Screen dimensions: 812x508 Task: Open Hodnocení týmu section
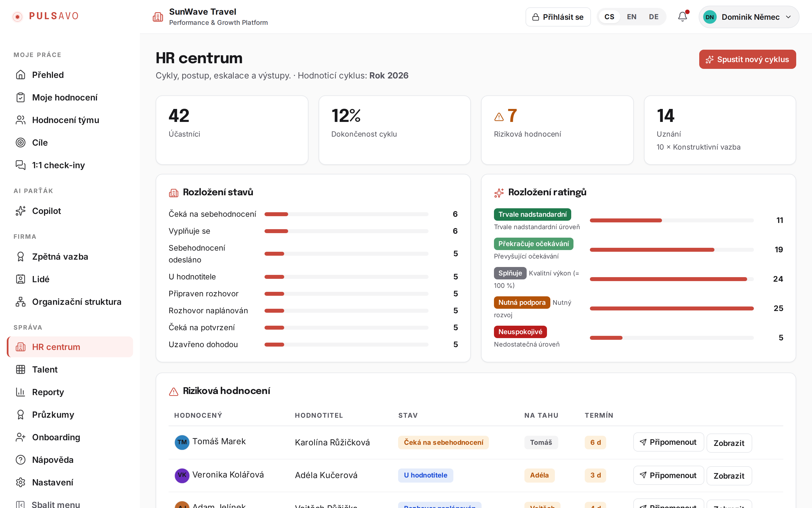(x=70, y=120)
